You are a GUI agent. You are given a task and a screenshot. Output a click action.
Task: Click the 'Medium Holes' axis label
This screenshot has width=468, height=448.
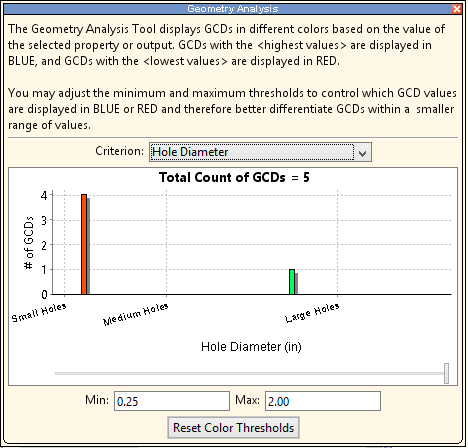[x=136, y=314]
